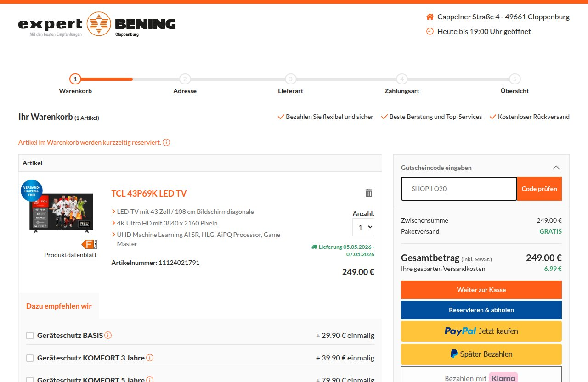588x382 pixels.
Task: Go to step 2 Adresse
Action: (x=185, y=84)
